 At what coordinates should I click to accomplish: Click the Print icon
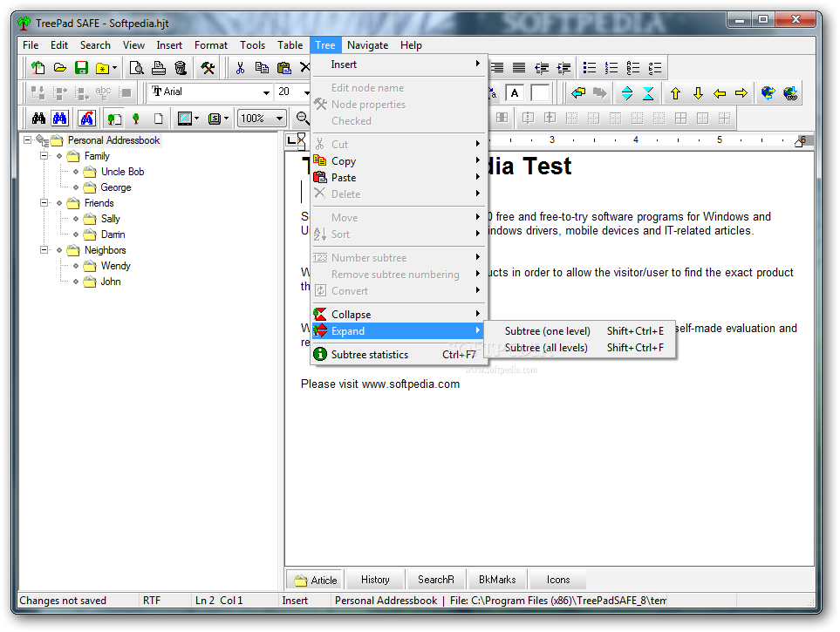(x=159, y=68)
